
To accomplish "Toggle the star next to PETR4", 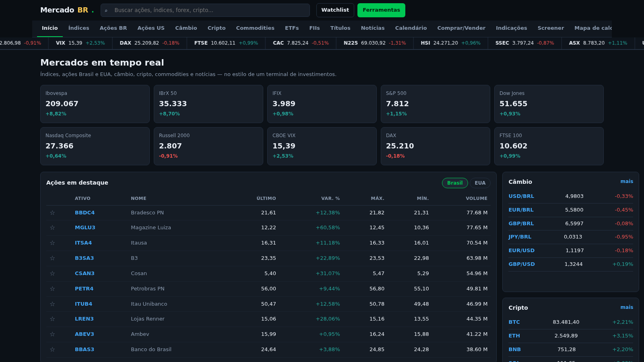I will click(x=52, y=289).
